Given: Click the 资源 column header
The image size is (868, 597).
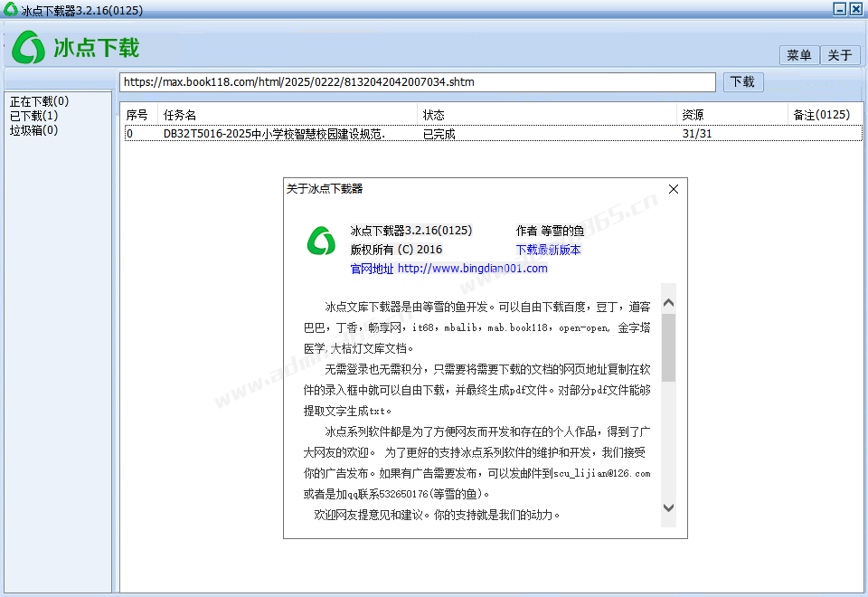Looking at the screenshot, I should pos(731,115).
